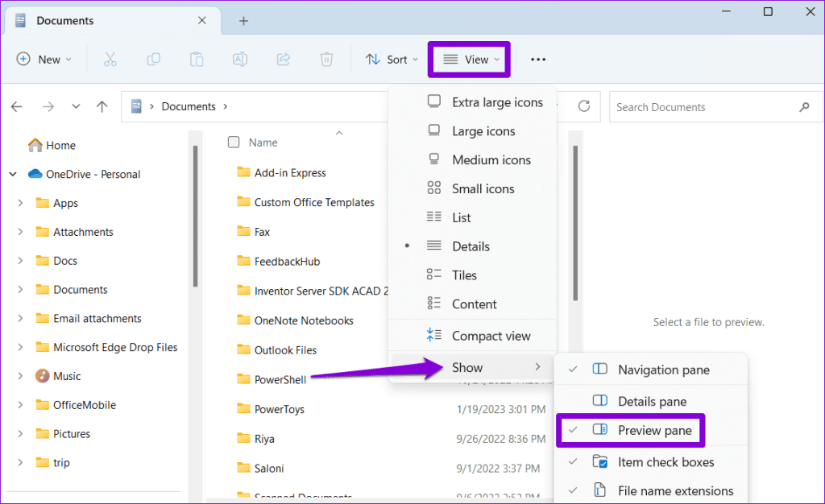This screenshot has width=825, height=504.
Task: Click the Paste icon
Action: tap(196, 59)
